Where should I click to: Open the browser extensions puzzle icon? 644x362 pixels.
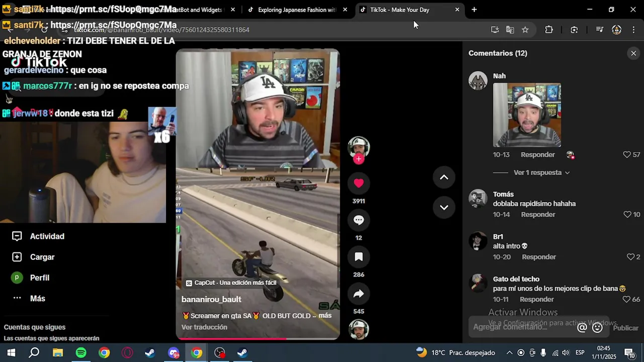click(x=549, y=30)
